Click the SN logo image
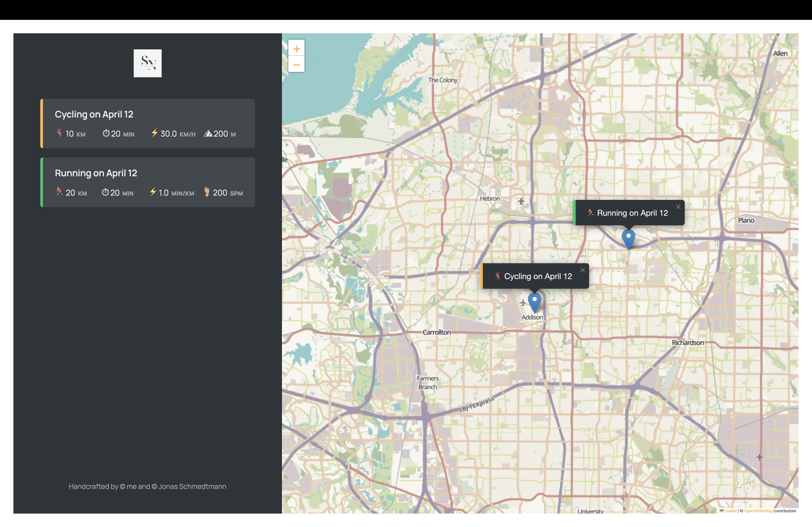This screenshot has width=812, height=527. point(147,63)
